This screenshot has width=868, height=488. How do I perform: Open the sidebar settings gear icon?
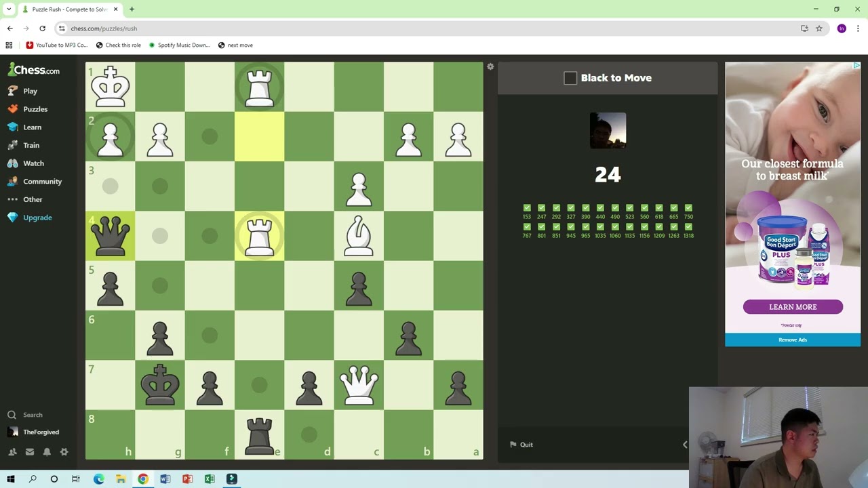pyautogui.click(x=64, y=451)
